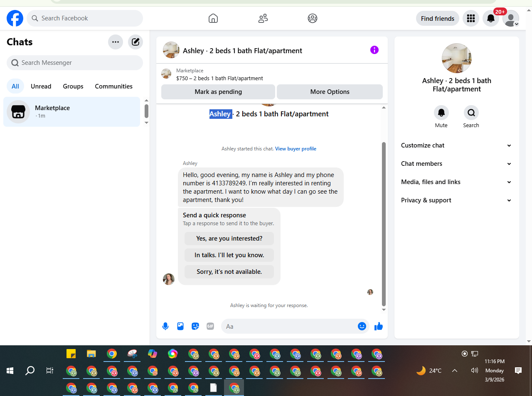Screen dimensions: 532x396
Task: Open the Groups icon in top navigation
Action: click(313, 18)
